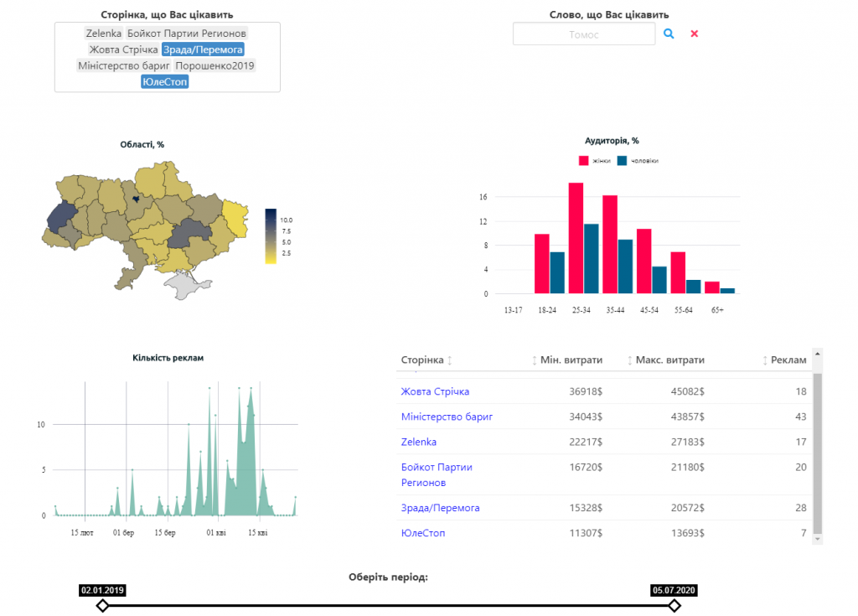Image resolution: width=858 pixels, height=616 pixels.
Task: Click the table scrollbar down arrow
Action: pos(818,539)
